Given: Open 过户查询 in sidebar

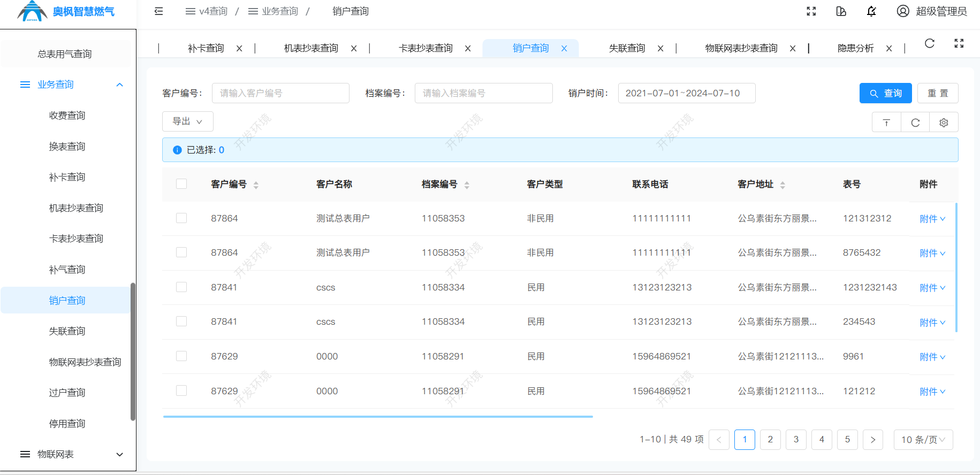Looking at the screenshot, I should [67, 393].
